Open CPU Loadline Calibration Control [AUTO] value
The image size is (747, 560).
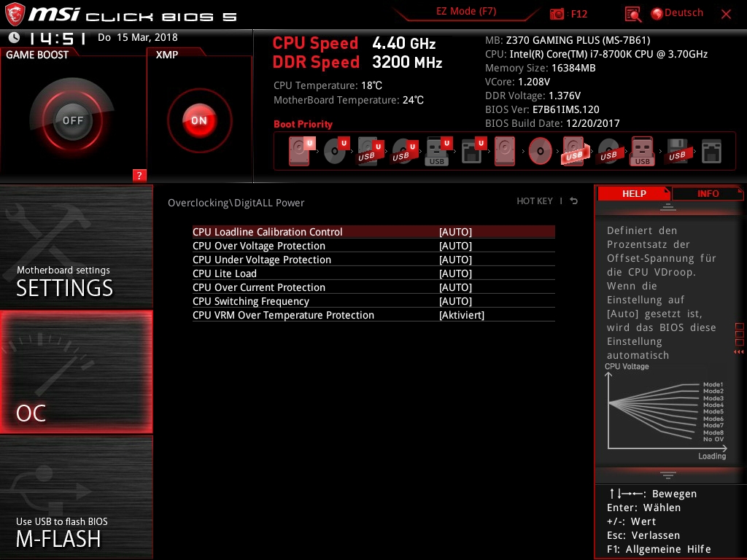click(x=455, y=232)
